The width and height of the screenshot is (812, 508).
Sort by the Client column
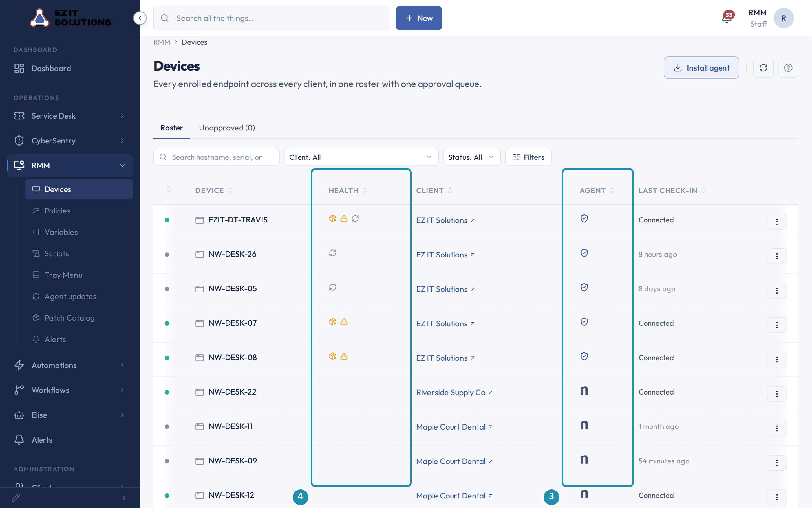[434, 190]
